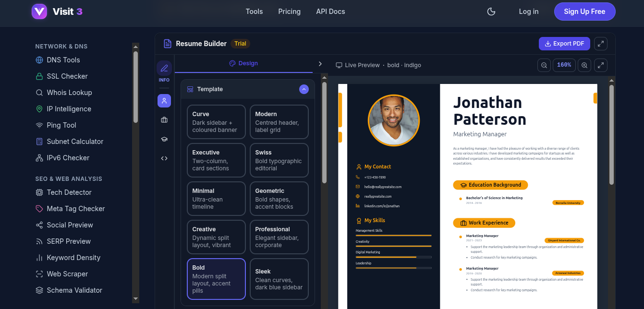This screenshot has width=644, height=309.
Task: Select the Curve template
Action: click(x=216, y=122)
